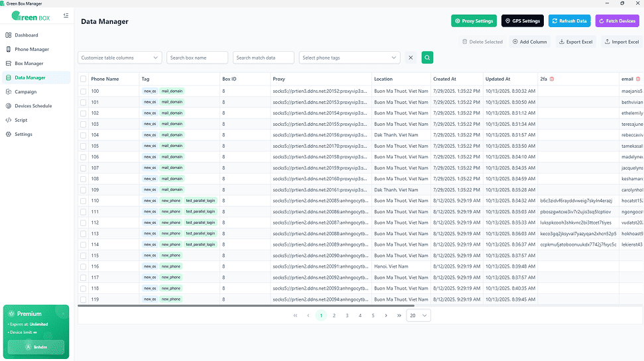Image resolution: width=644 pixels, height=361 pixels.
Task: Click the Script code icon in the sidebar
Action: (8, 120)
